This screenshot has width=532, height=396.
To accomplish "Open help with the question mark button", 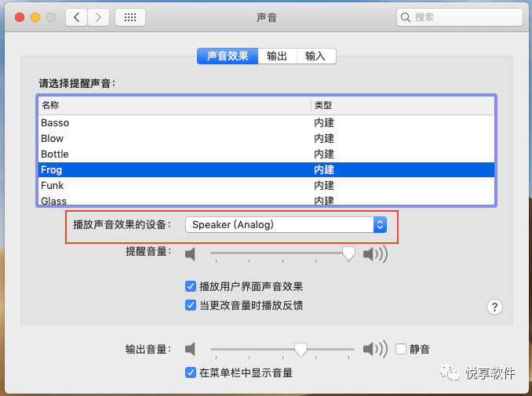I will coord(494,307).
